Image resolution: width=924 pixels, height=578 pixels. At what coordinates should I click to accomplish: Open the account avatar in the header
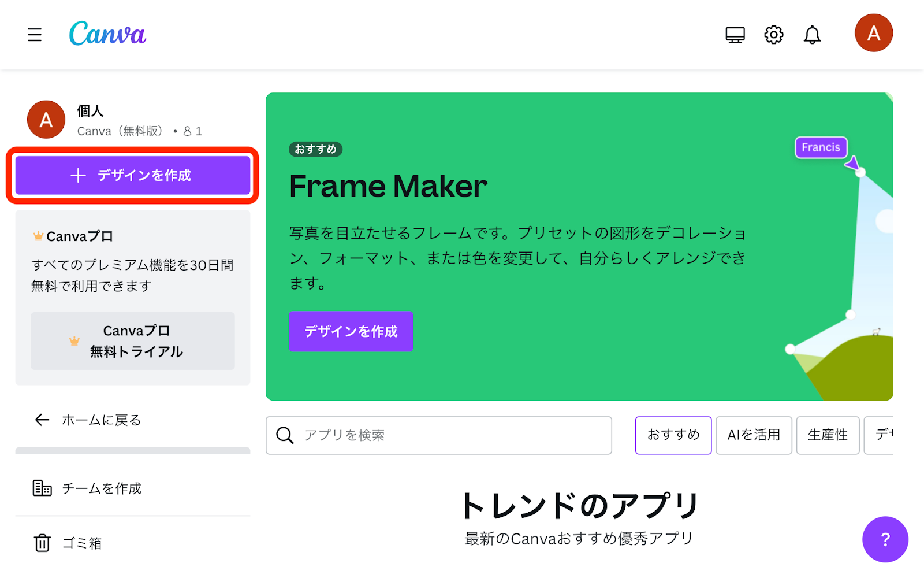[874, 33]
